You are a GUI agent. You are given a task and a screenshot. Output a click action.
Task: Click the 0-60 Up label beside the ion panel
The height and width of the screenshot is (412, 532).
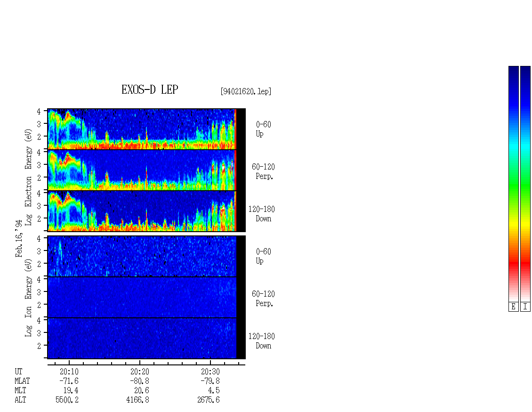pos(263,257)
